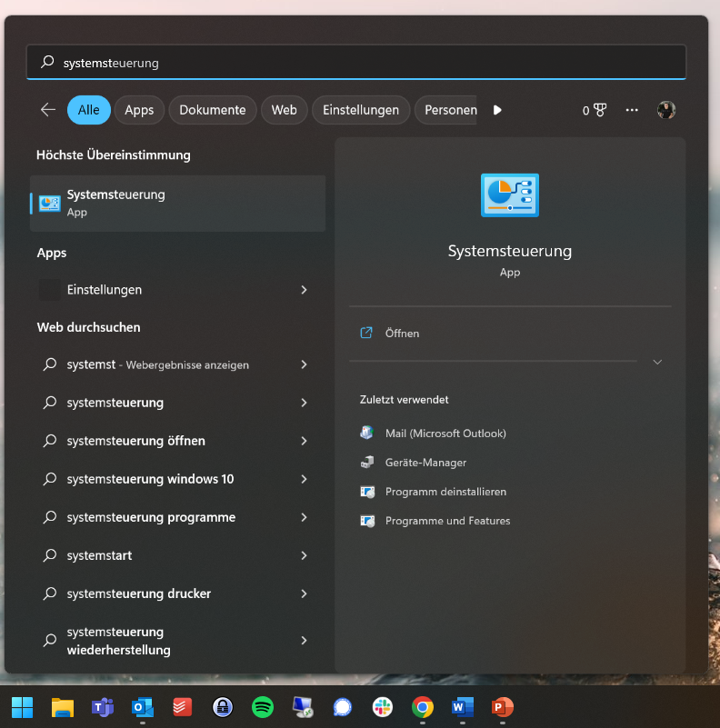Select the Dokumente filter tab
Image resolution: width=720 pixels, height=728 pixels.
click(x=212, y=110)
